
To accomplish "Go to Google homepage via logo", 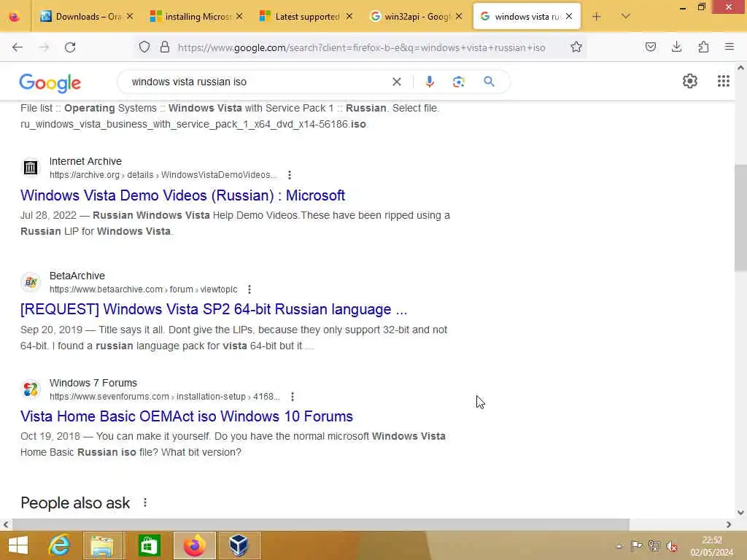I will (x=50, y=83).
